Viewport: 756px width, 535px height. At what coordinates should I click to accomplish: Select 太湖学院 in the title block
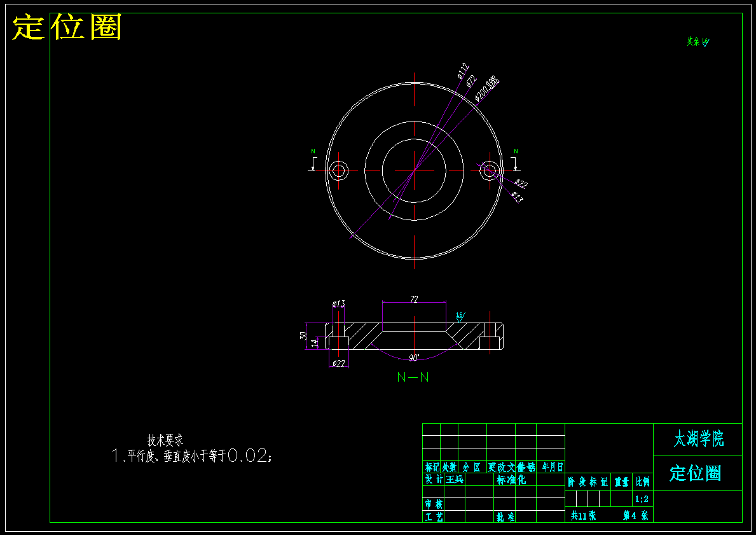click(698, 439)
